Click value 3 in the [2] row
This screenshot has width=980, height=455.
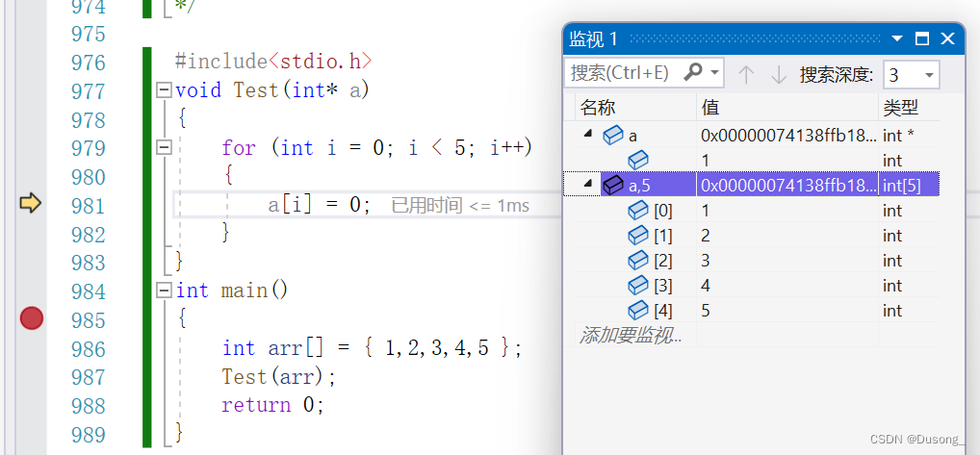coord(707,261)
